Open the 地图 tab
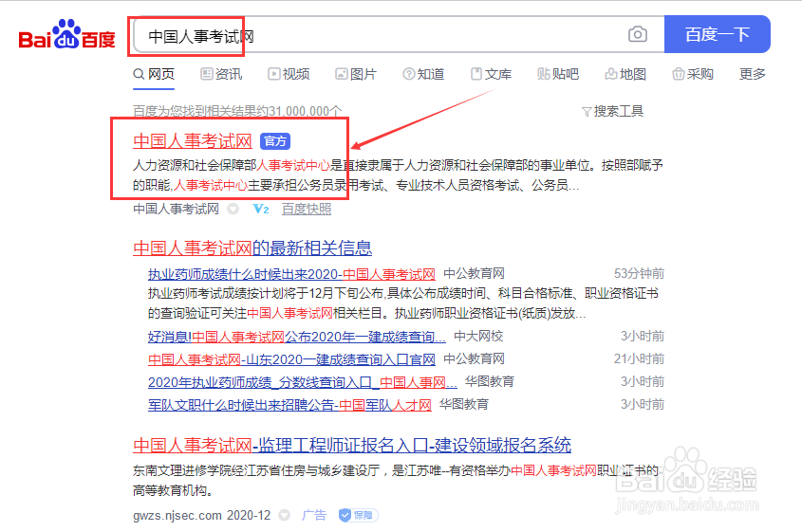 [625, 75]
